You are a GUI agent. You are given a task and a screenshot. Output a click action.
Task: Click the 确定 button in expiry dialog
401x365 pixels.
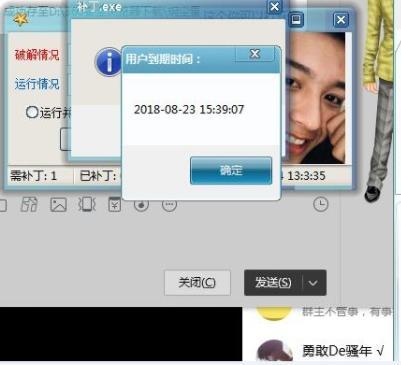231,171
